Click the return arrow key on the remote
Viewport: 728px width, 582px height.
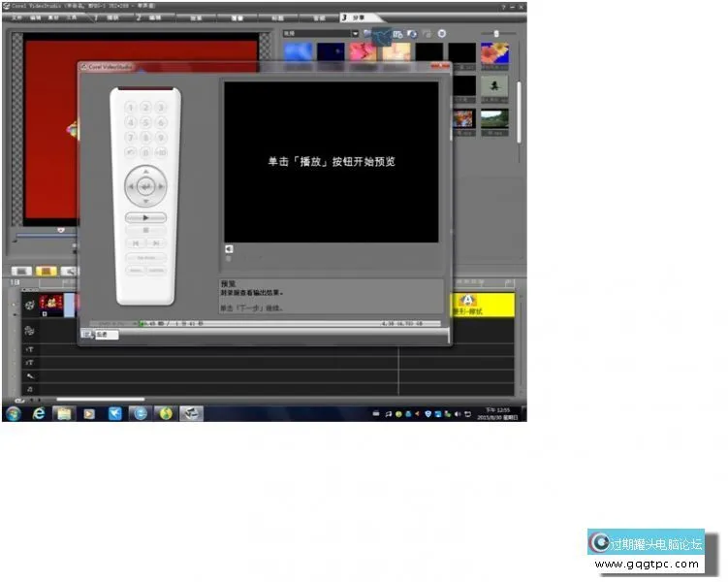(131, 152)
